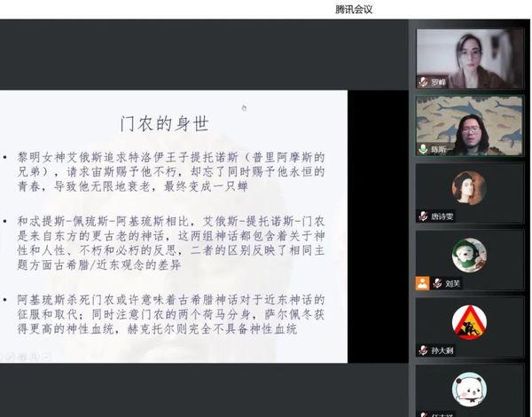
Task: Click the microphone icon next to 孙大剩
Action: (x=424, y=350)
